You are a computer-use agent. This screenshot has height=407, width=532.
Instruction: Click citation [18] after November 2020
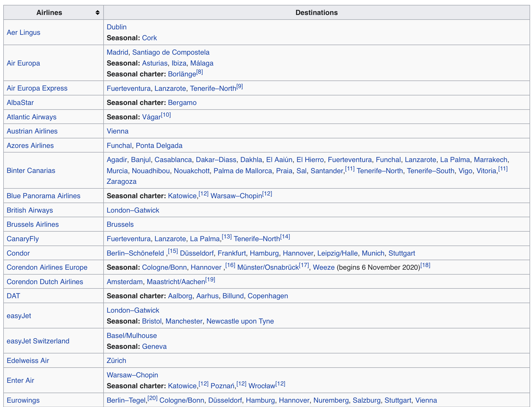(x=425, y=265)
